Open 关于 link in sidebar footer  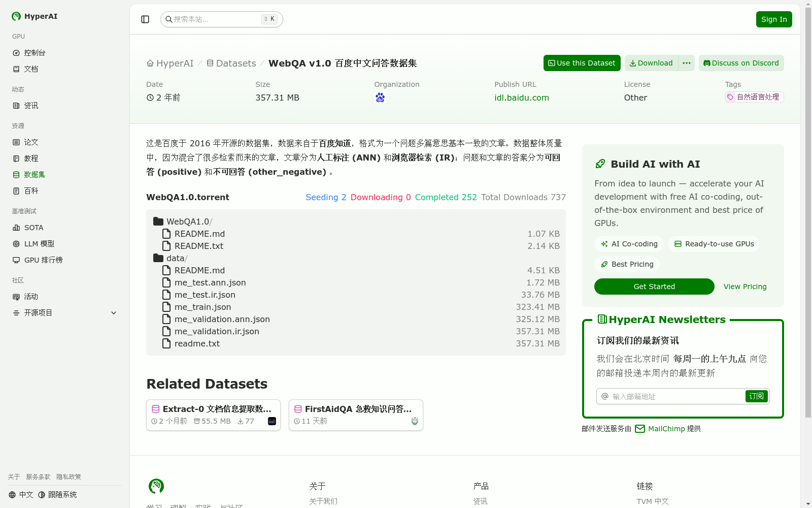click(14, 477)
